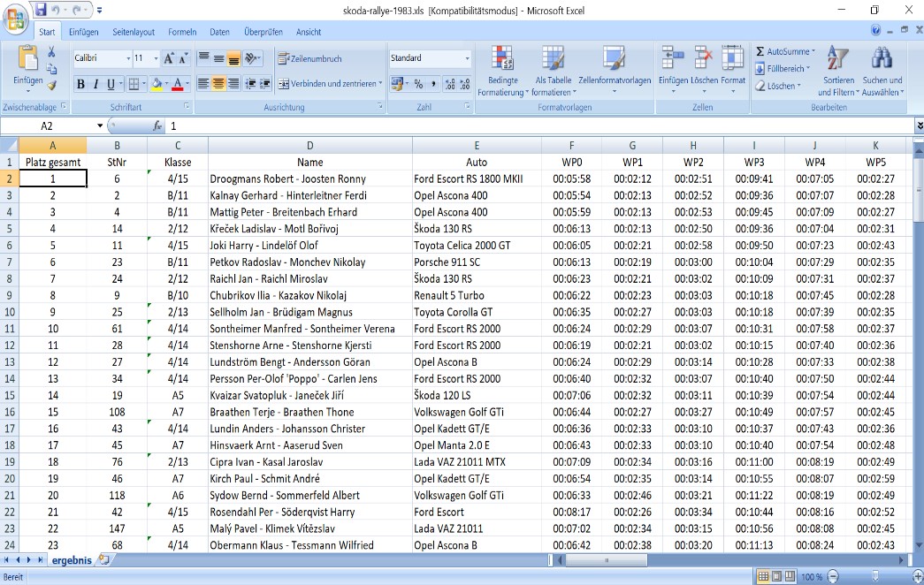Image resolution: width=924 pixels, height=585 pixels.
Task: Apply the yellow fill color
Action: pyautogui.click(x=157, y=84)
